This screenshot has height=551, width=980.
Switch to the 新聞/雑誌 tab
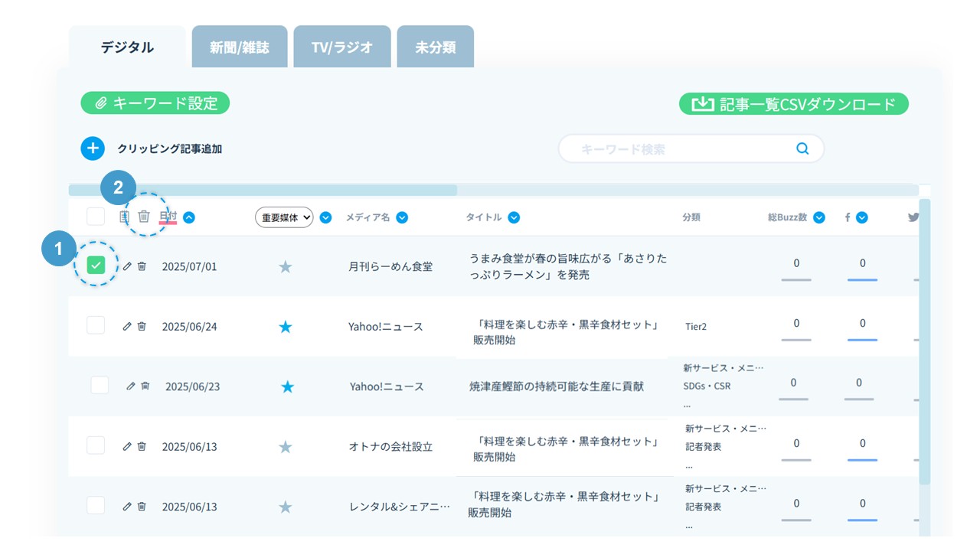(x=240, y=47)
